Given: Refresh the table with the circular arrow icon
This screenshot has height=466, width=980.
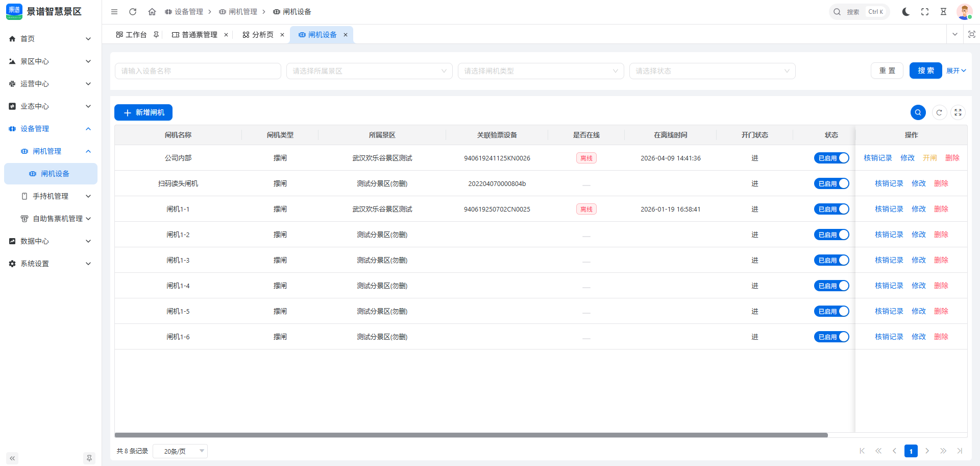Looking at the screenshot, I should point(939,112).
